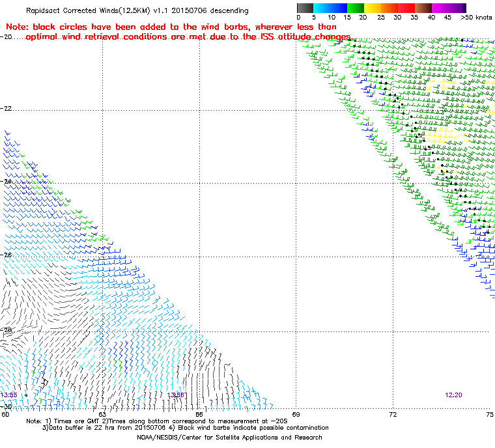Click the orange 25-30 knots legend segment

pyautogui.click(x=389, y=8)
